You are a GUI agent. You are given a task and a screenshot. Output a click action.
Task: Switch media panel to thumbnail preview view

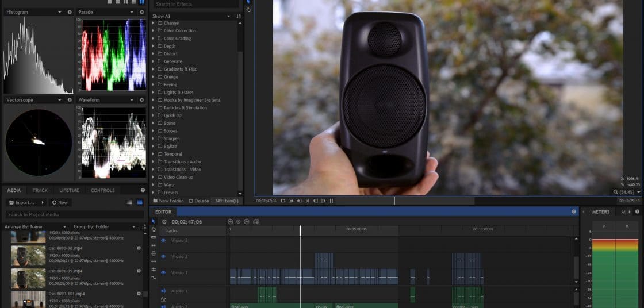pyautogui.click(x=140, y=202)
